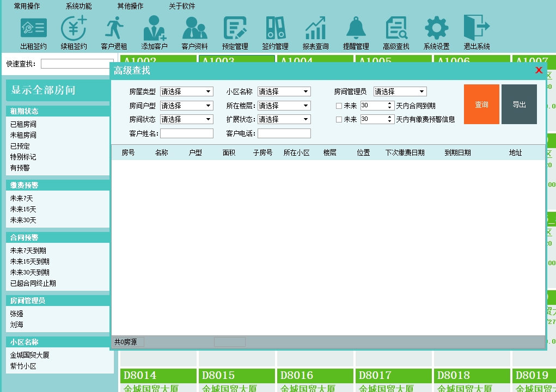Open 报表查询 chart icon
The width and height of the screenshot is (556, 392).
315,28
